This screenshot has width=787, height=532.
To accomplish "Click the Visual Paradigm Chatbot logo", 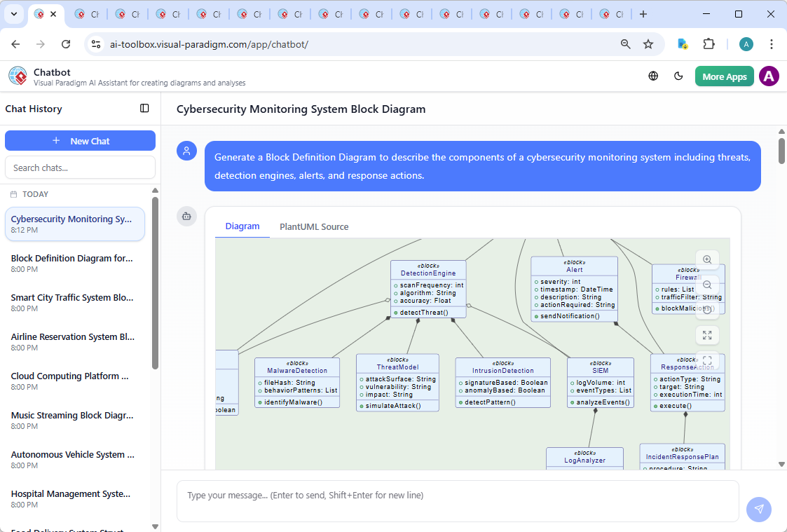I will [17, 76].
